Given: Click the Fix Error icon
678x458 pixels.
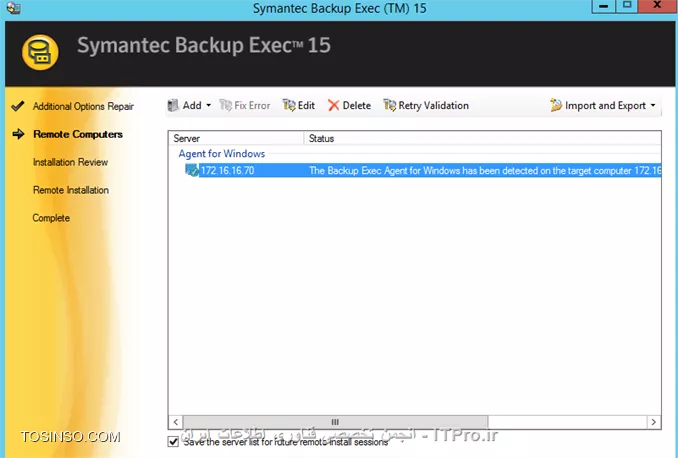Looking at the screenshot, I should [225, 105].
